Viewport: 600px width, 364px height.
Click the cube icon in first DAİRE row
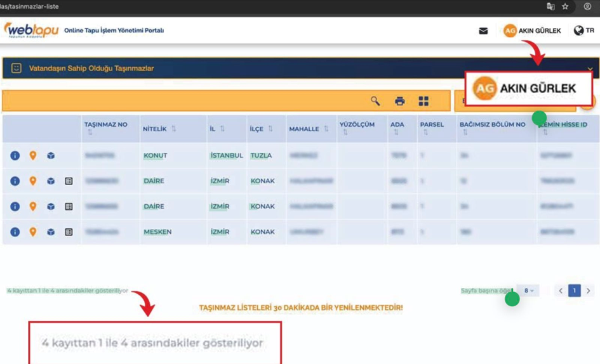pyautogui.click(x=51, y=181)
